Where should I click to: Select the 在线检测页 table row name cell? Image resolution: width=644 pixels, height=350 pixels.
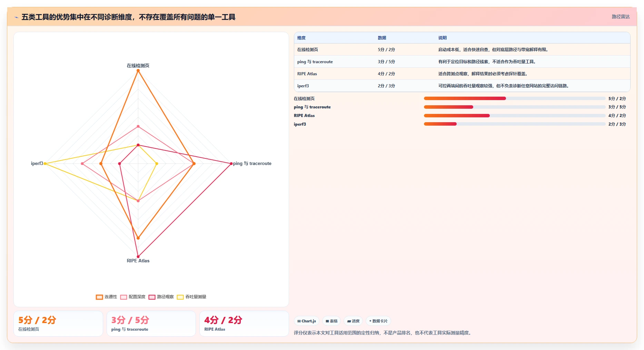(334, 50)
